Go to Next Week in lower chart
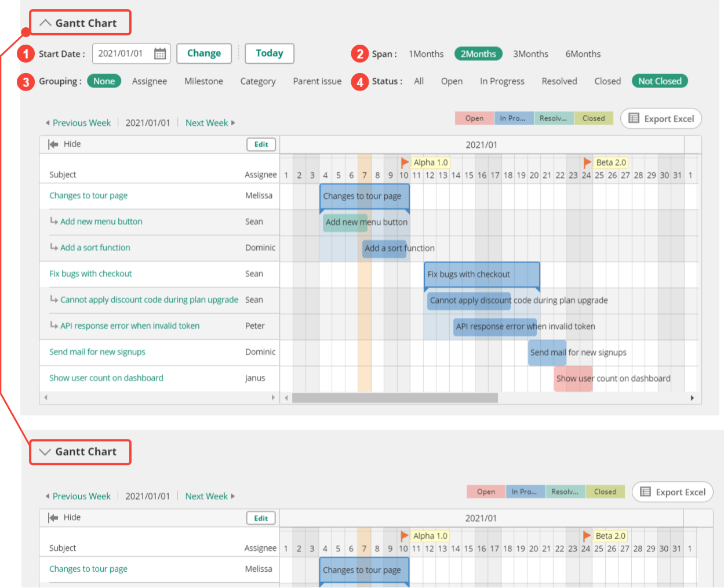 coord(210,496)
